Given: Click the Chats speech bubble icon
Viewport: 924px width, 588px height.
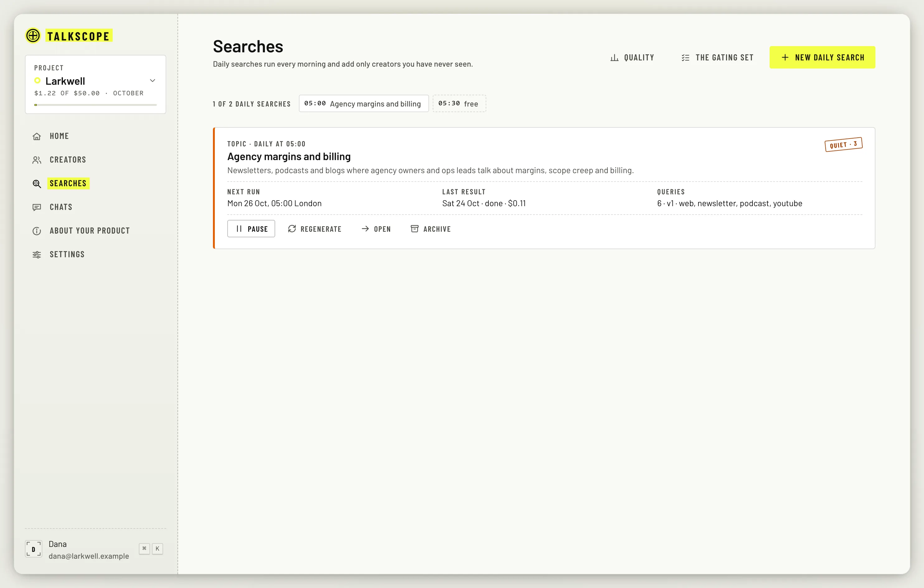Looking at the screenshot, I should [37, 207].
